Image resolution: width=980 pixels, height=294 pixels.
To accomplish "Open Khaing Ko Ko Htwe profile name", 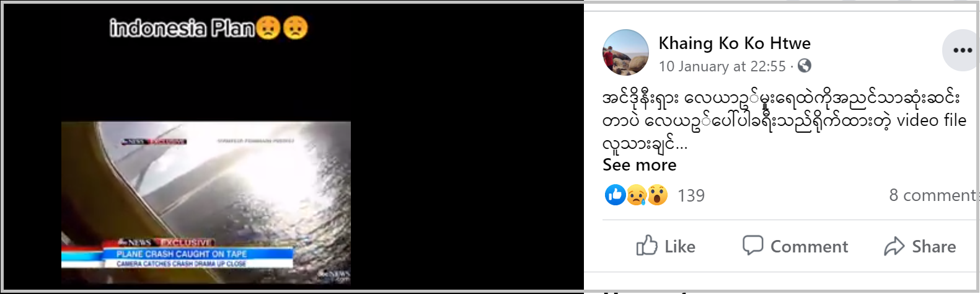I will click(735, 43).
